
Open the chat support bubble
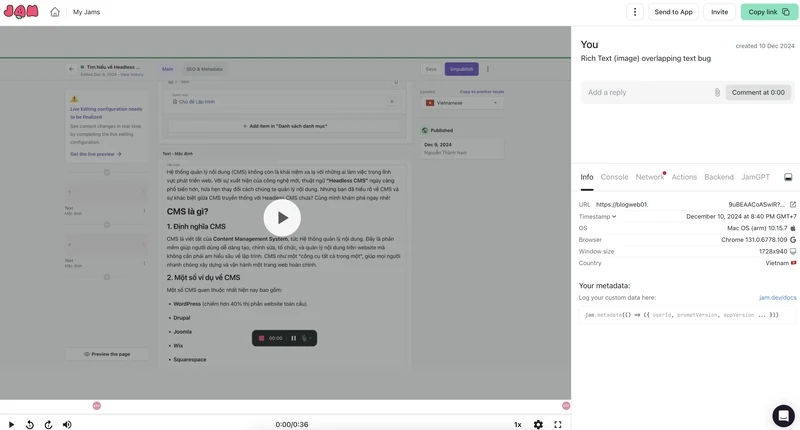(x=783, y=416)
